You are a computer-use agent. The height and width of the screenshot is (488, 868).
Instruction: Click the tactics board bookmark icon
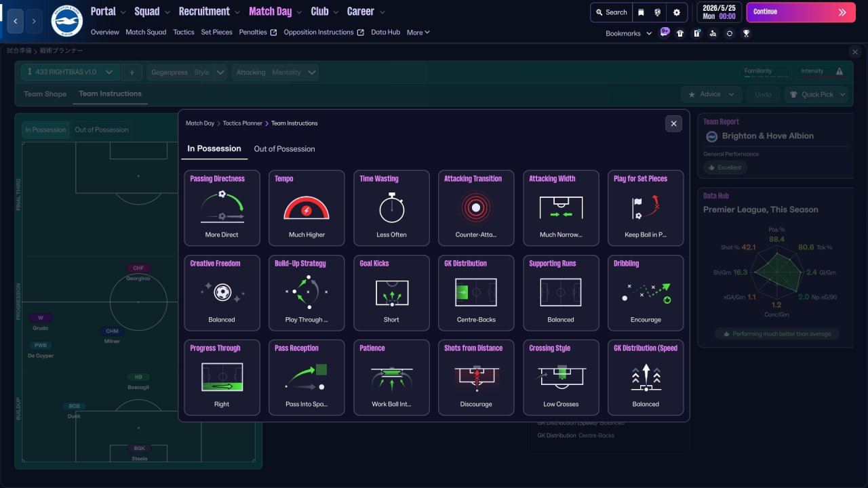coord(696,33)
